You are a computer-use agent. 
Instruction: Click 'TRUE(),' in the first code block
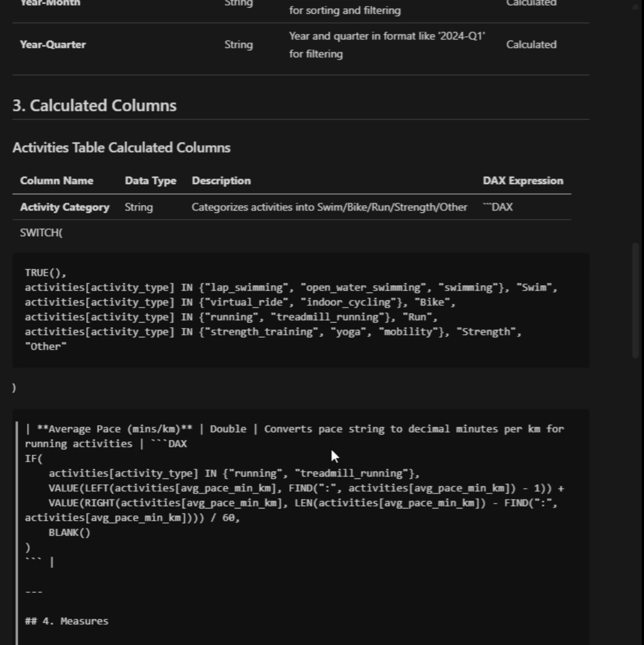point(45,273)
